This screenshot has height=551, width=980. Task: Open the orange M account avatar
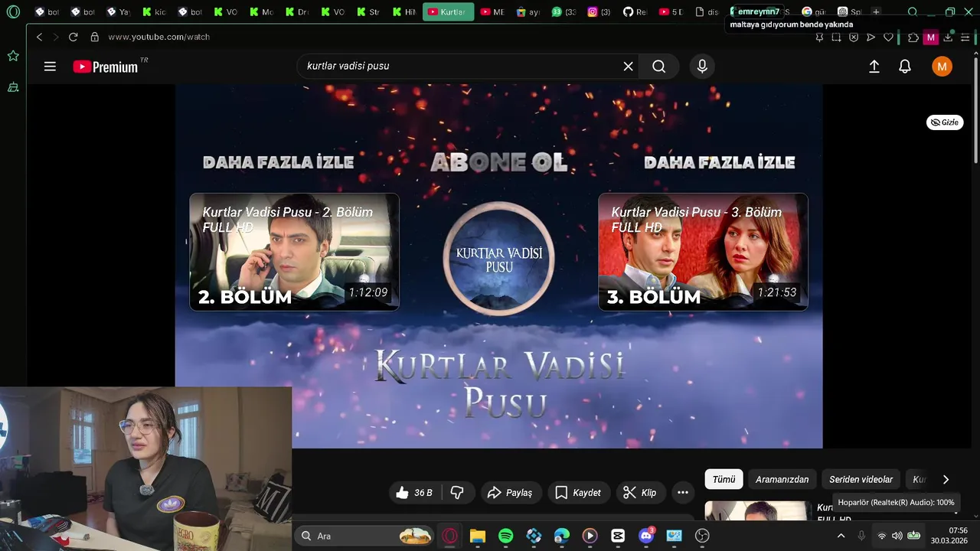pos(942,67)
